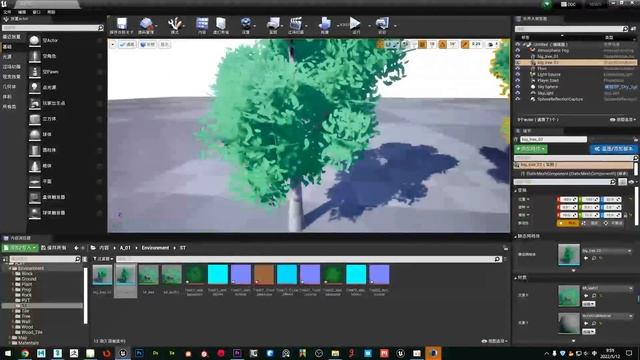Collapse the Transform section in Details
Screen dimensions: 640x360
[x=516, y=190]
